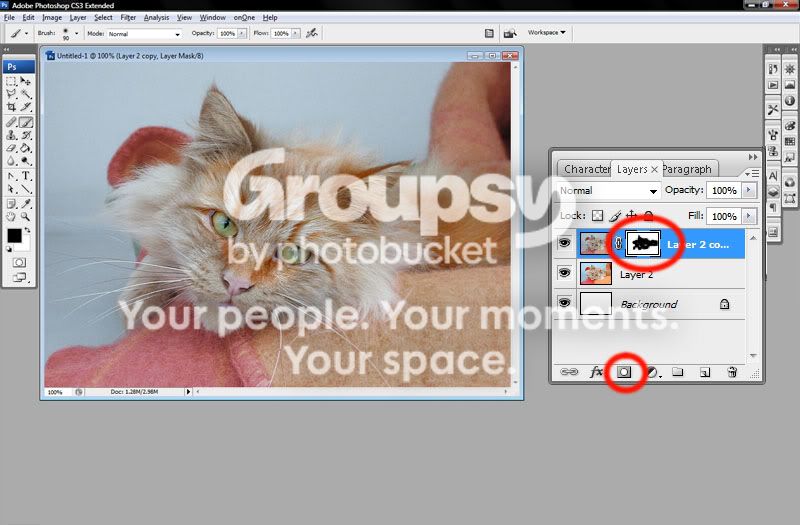Open brush Mode dropdown in options bar
This screenshot has width=800, height=525.
[144, 34]
